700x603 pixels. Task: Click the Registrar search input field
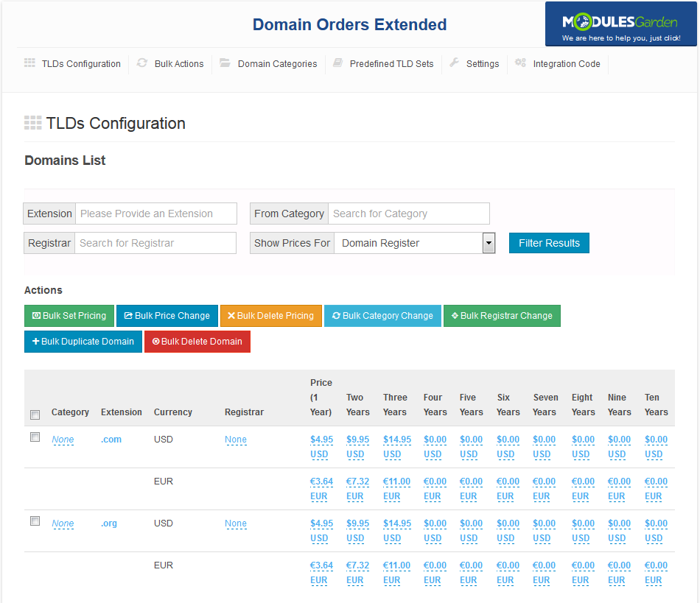pyautogui.click(x=155, y=243)
